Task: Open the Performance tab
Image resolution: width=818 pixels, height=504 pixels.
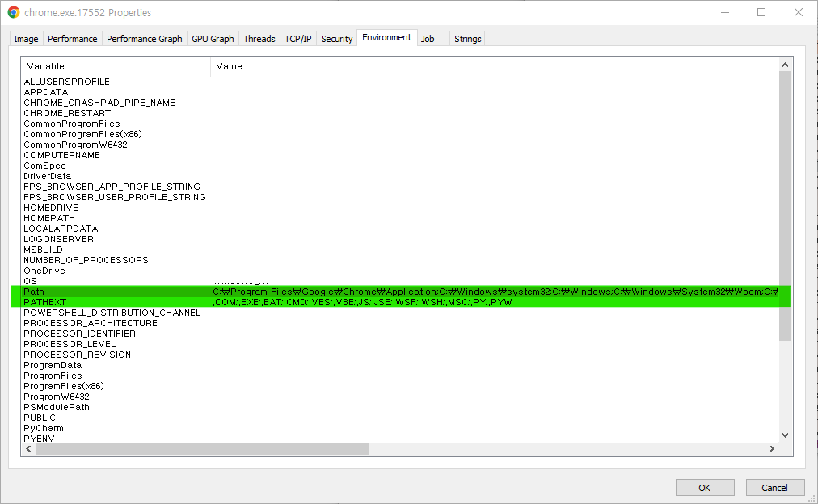Action: coord(73,39)
